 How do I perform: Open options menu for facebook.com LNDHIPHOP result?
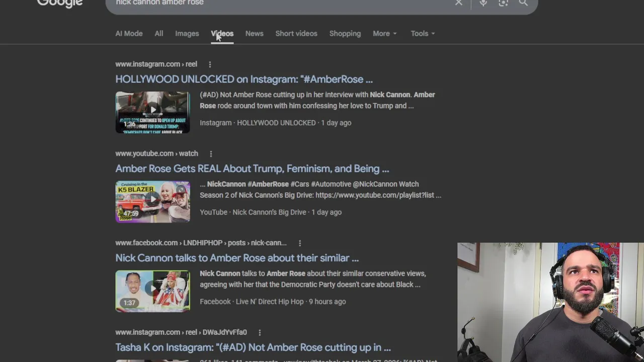click(300, 243)
